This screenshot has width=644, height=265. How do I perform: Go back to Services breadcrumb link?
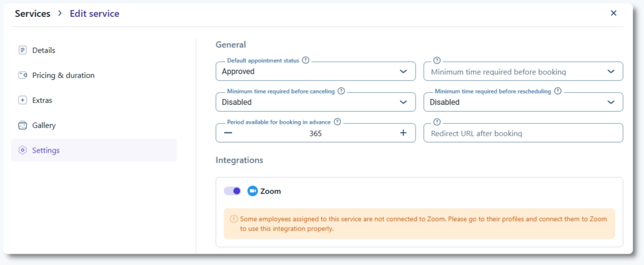(33, 13)
